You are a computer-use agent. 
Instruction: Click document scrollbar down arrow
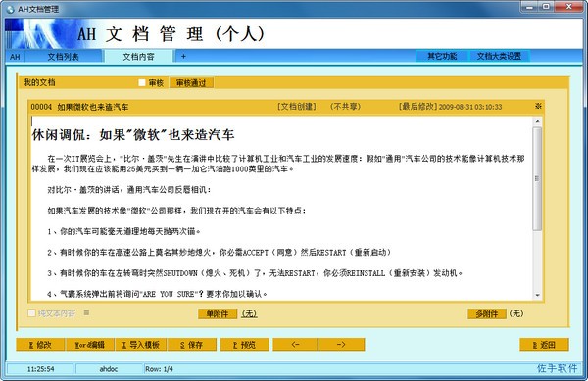pyautogui.click(x=537, y=295)
